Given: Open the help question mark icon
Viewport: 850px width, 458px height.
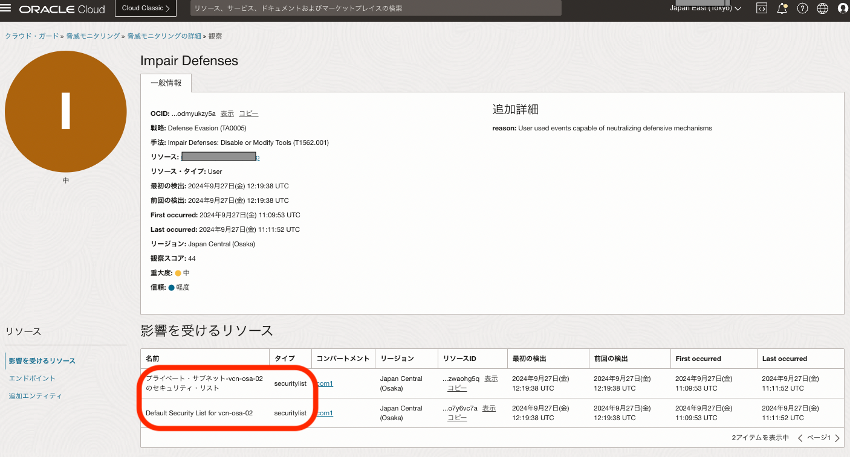Looking at the screenshot, I should pyautogui.click(x=802, y=8).
